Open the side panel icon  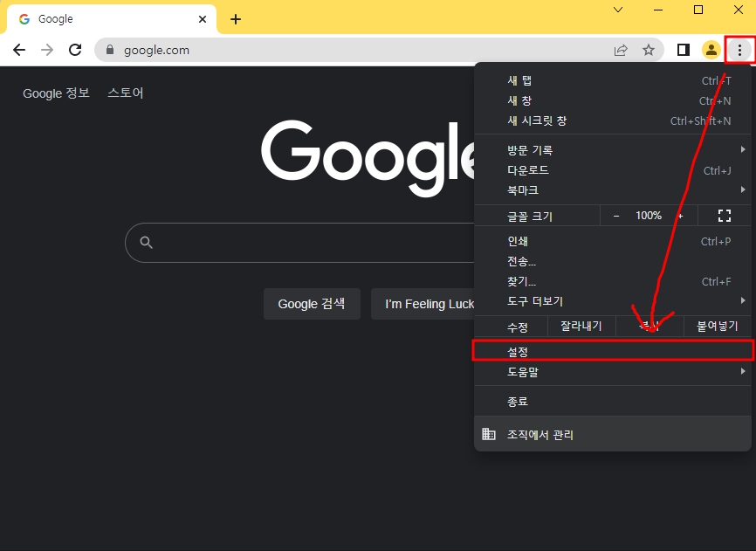[x=682, y=50]
